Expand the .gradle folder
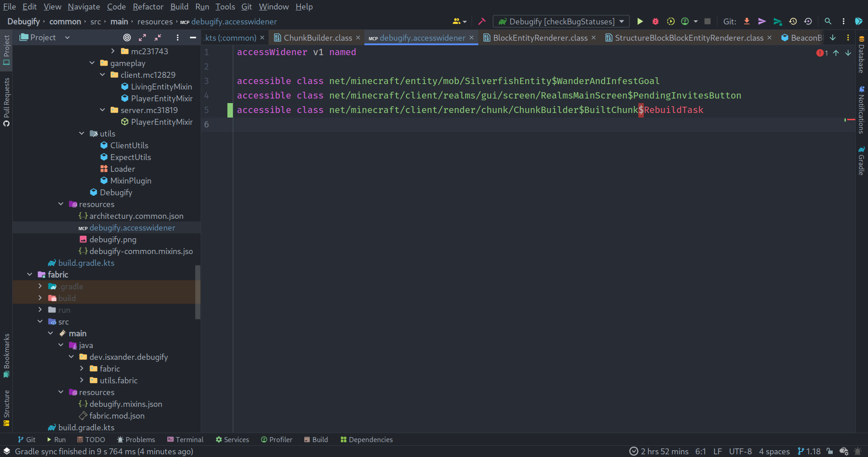This screenshot has height=457, width=868. click(x=40, y=286)
